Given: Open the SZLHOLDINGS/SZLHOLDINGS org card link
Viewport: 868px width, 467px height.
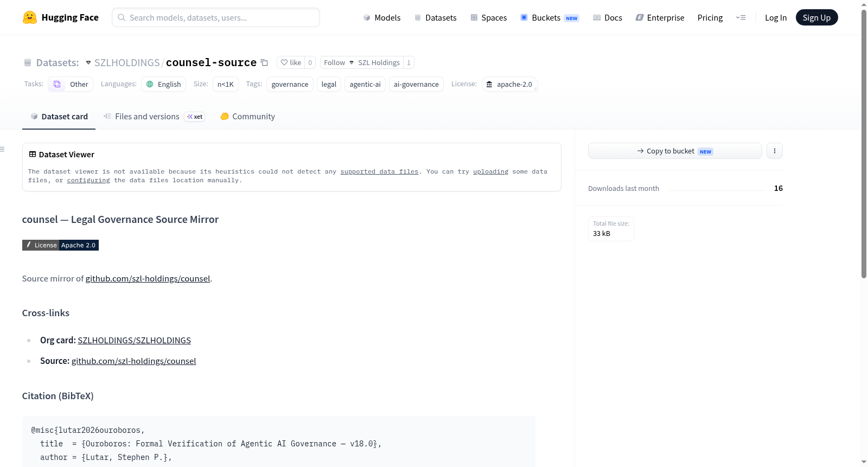Looking at the screenshot, I should pos(134,341).
